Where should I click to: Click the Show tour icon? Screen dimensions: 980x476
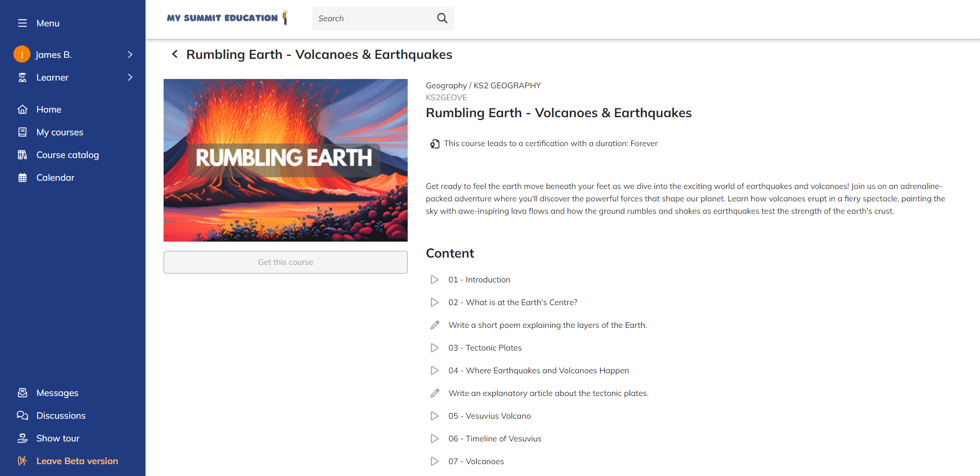(22, 438)
